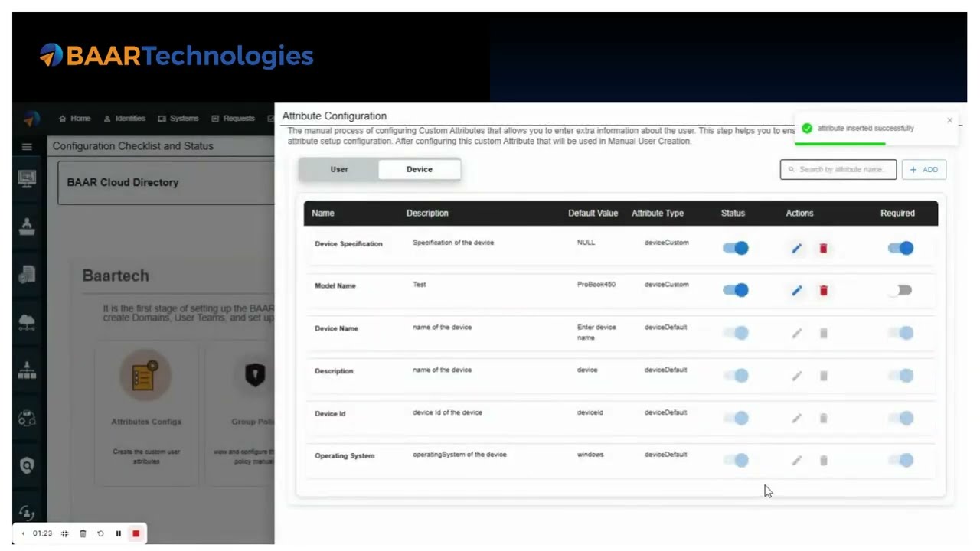
Task: Toggle Required switch for Operating System
Action: 900,460
